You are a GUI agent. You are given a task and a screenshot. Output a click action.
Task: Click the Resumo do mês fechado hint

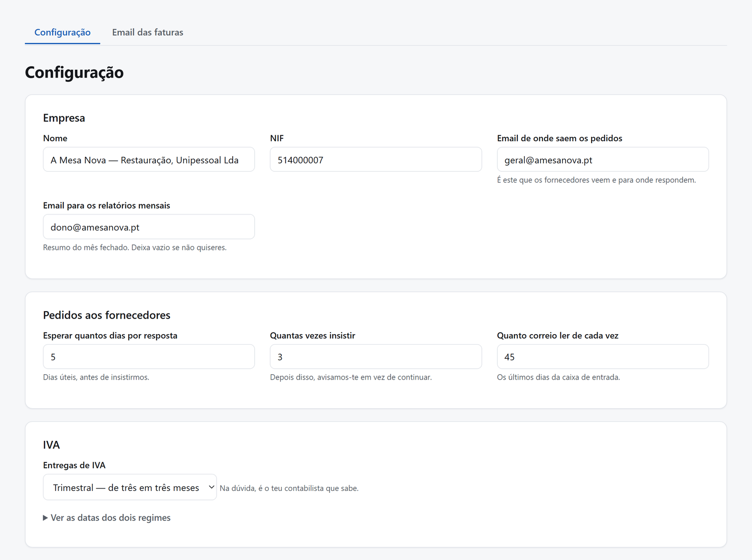[135, 247]
